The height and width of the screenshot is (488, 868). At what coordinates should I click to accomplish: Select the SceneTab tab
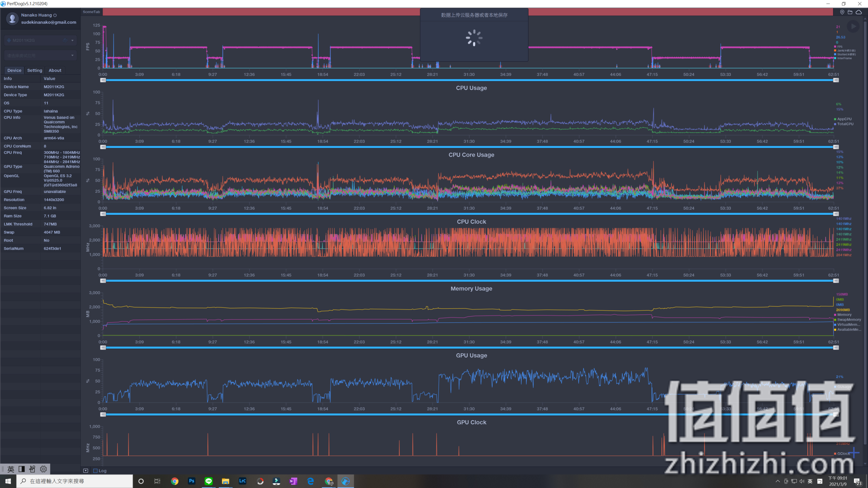pos(92,12)
